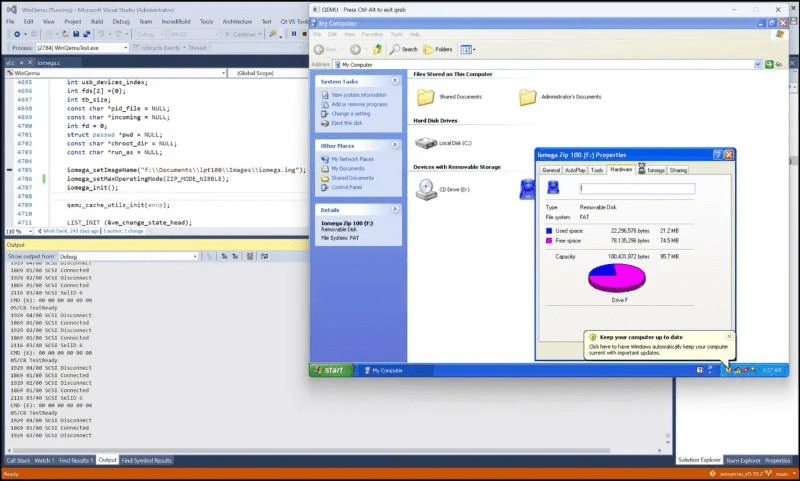This screenshot has height=481, width=800.
Task: Click the Search icon in Explorer toolbar
Action: coord(402,49)
